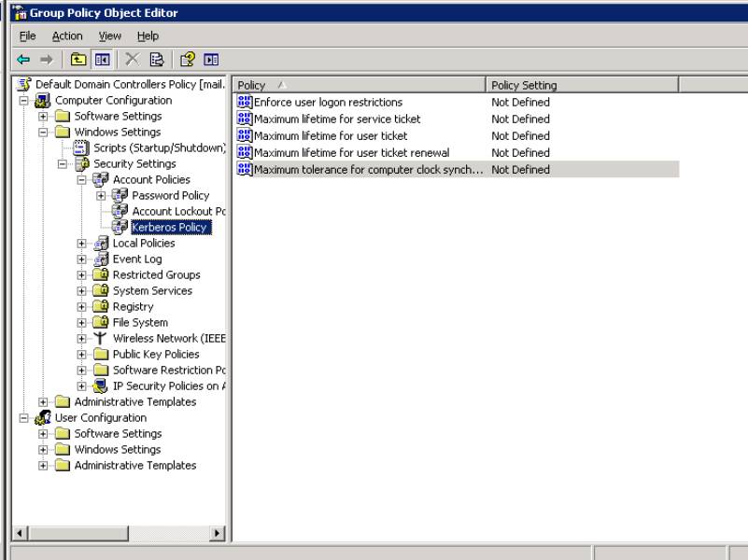Open the Action menu

[67, 35]
